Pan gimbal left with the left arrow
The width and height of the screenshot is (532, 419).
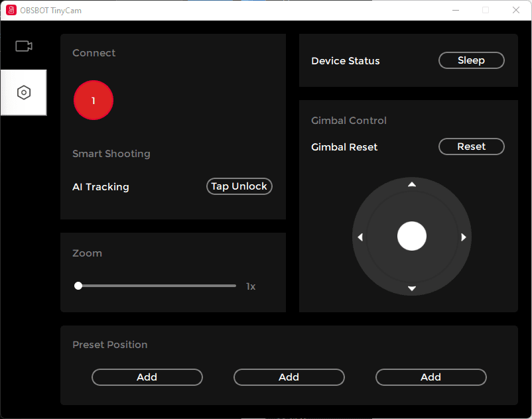click(x=360, y=237)
